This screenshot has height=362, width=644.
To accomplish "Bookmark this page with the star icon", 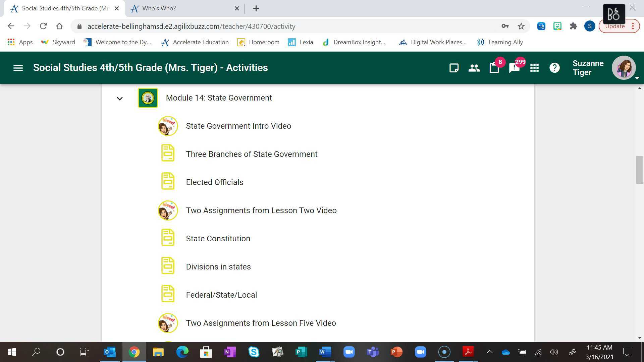I will pyautogui.click(x=521, y=26).
